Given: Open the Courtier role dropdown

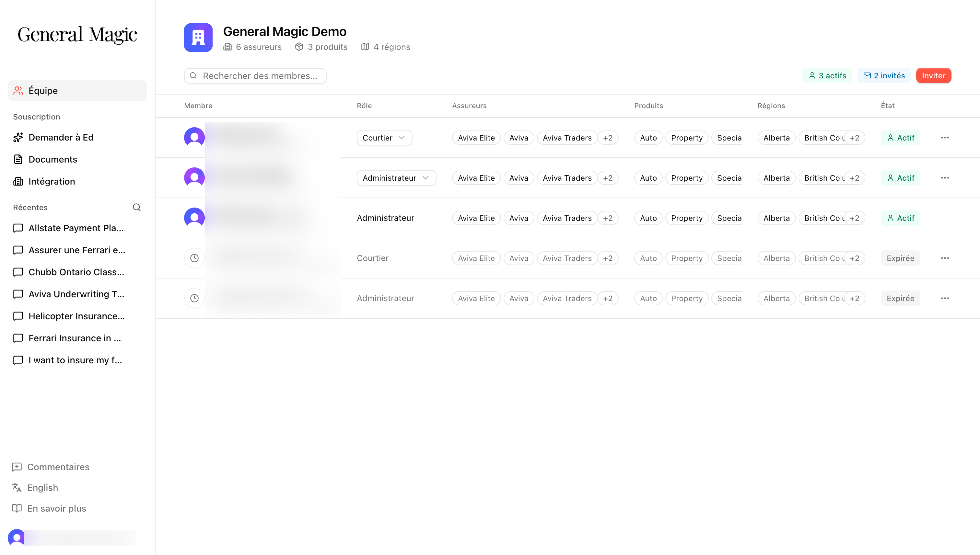Looking at the screenshot, I should (385, 138).
